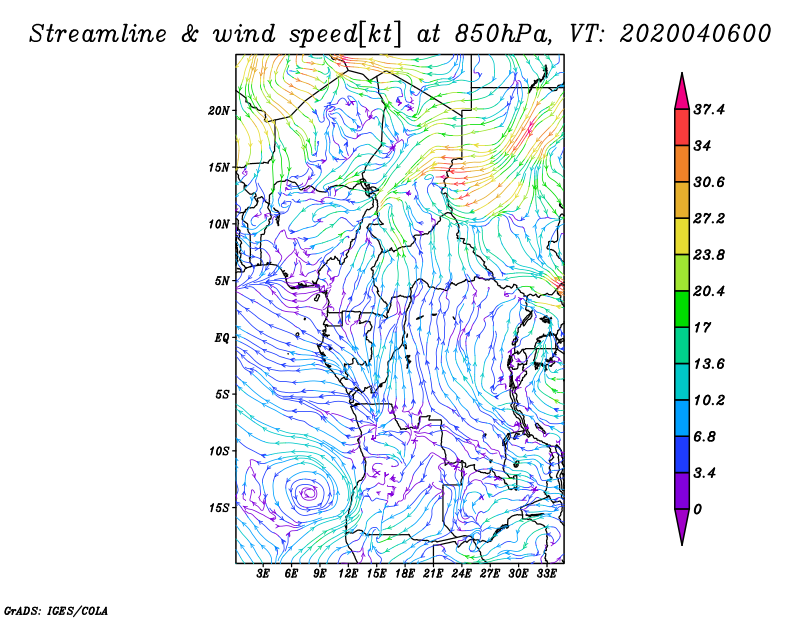Click the 33E longitude axis label
The width and height of the screenshot is (800, 618).
pyautogui.click(x=546, y=573)
